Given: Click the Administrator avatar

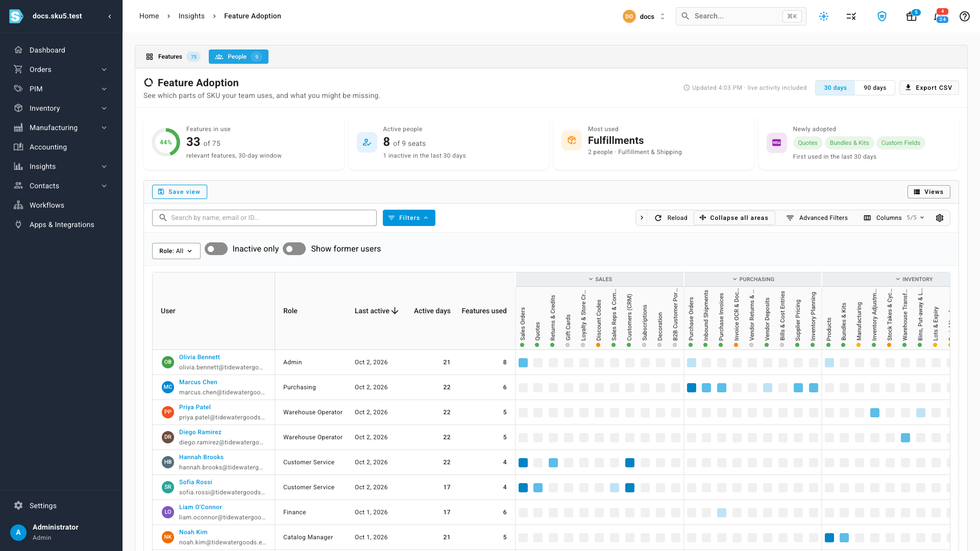Looking at the screenshot, I should point(18,532).
